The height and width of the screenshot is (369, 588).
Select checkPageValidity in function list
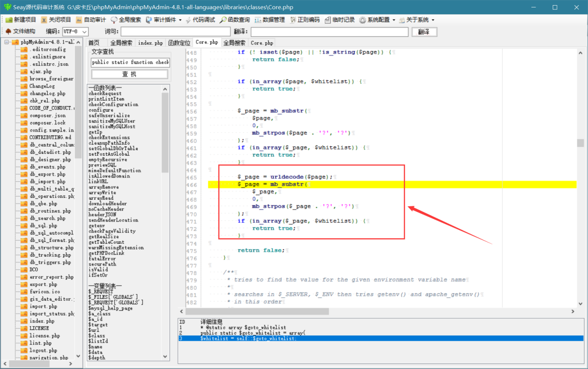(112, 231)
